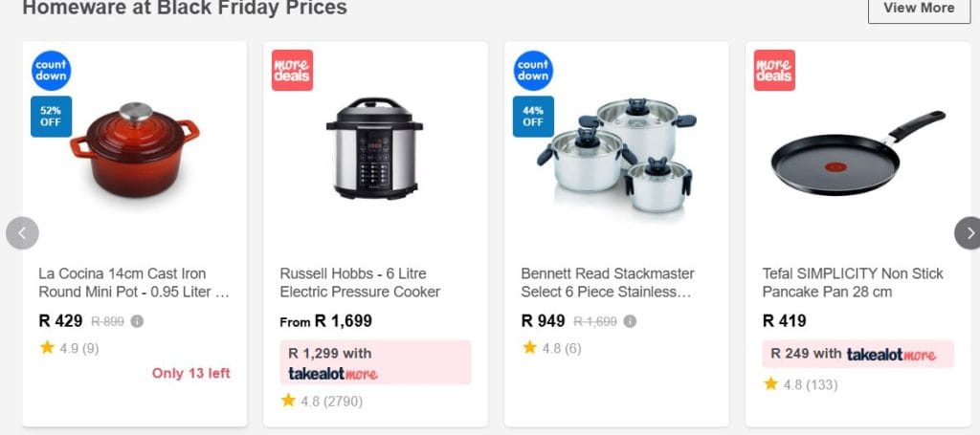Open the Tefal pancake pan image
This screenshot has height=435, width=980.
857,153
